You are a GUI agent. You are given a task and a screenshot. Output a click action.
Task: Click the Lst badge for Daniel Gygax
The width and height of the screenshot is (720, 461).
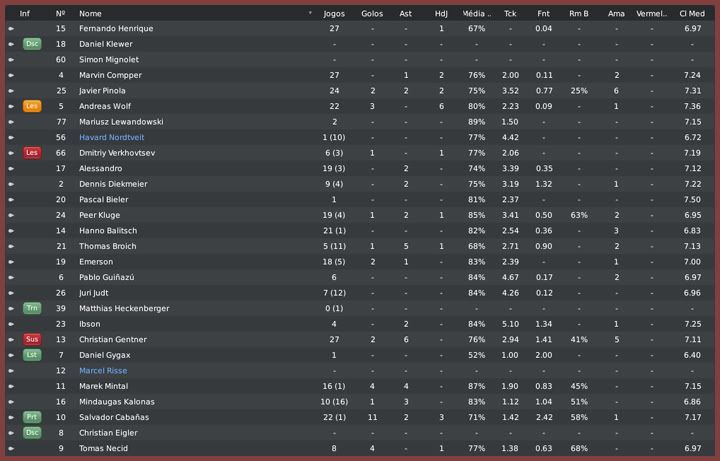(32, 355)
